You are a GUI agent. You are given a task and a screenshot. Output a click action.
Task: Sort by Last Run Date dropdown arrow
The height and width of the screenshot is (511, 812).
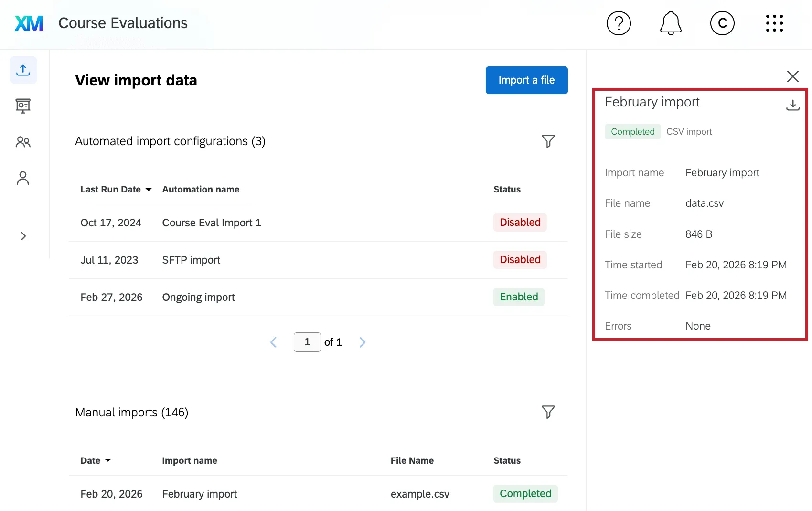point(149,189)
